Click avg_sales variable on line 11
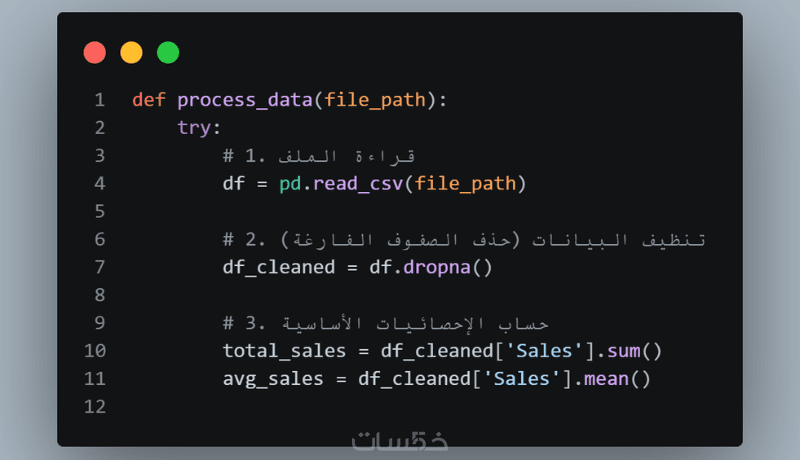800x460 pixels. pyautogui.click(x=273, y=379)
